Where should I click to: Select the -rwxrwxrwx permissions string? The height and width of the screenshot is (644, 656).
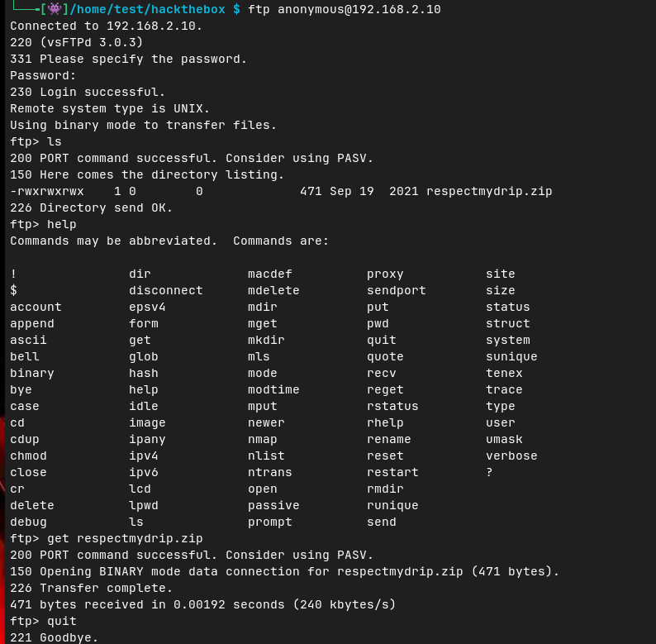pos(47,191)
